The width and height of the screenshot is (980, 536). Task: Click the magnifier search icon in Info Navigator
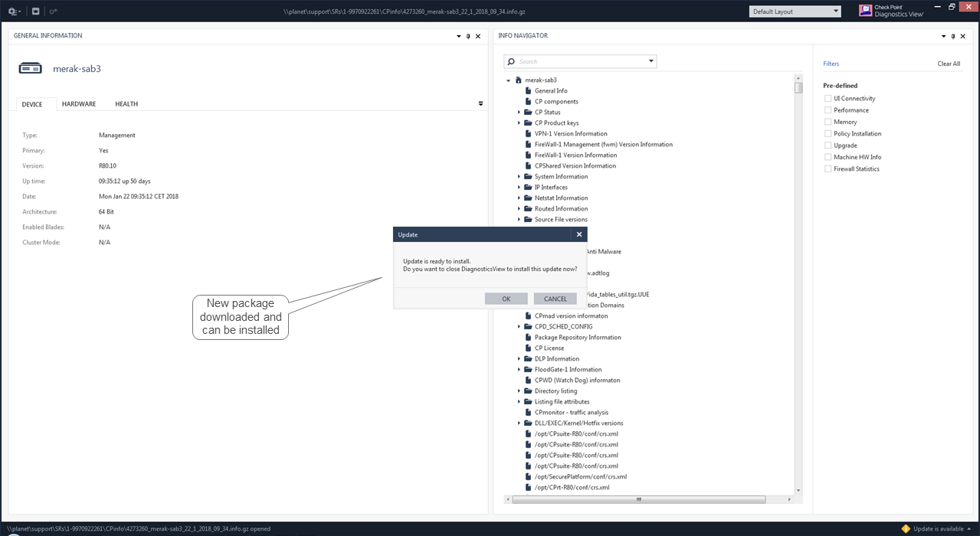511,61
